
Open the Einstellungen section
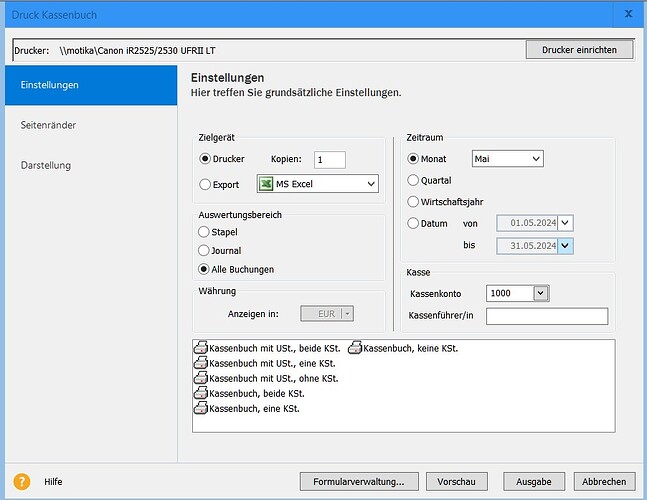[x=91, y=85]
